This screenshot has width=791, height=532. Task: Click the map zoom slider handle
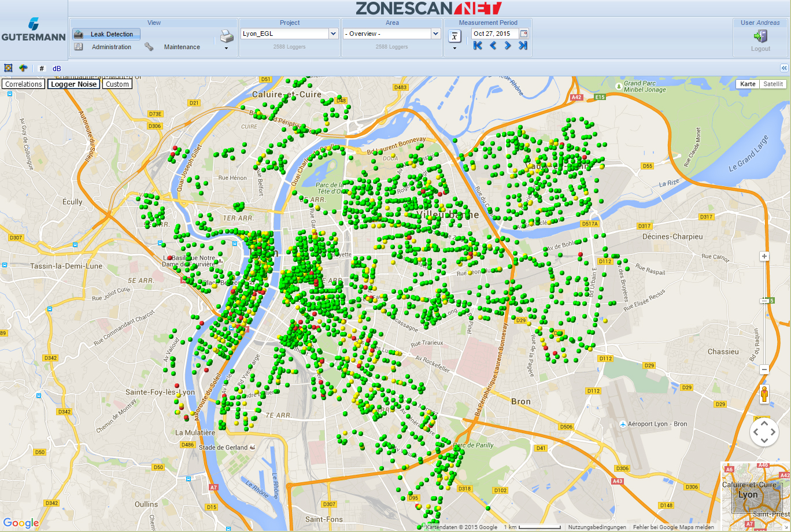tap(765, 301)
